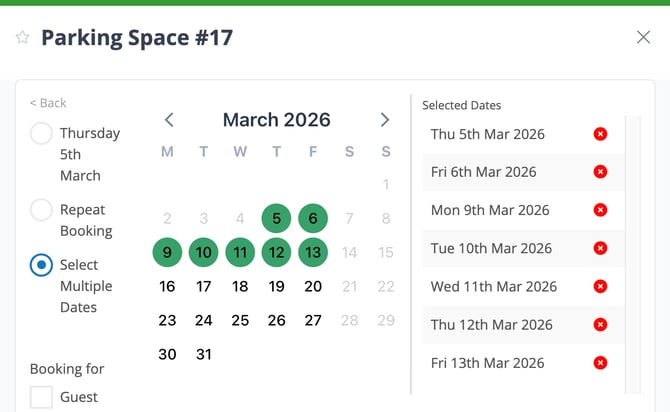The width and height of the screenshot is (670, 412).
Task: Tick the Guest booking checkbox
Action: point(41,397)
